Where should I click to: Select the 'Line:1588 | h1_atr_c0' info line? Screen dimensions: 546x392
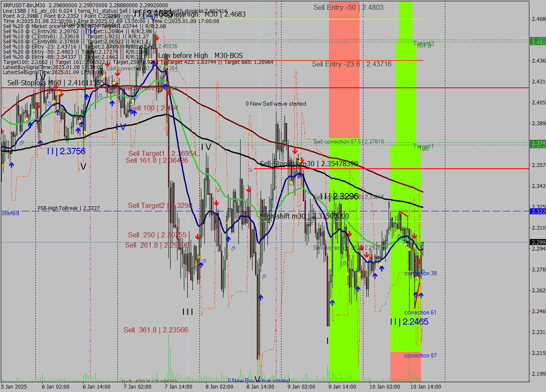click(115, 11)
